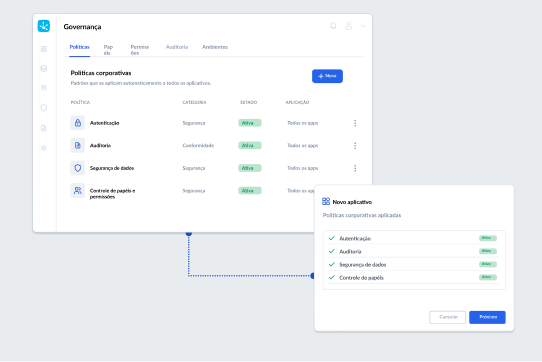
Task: Switch to the Auditoria tab
Action: 177,47
